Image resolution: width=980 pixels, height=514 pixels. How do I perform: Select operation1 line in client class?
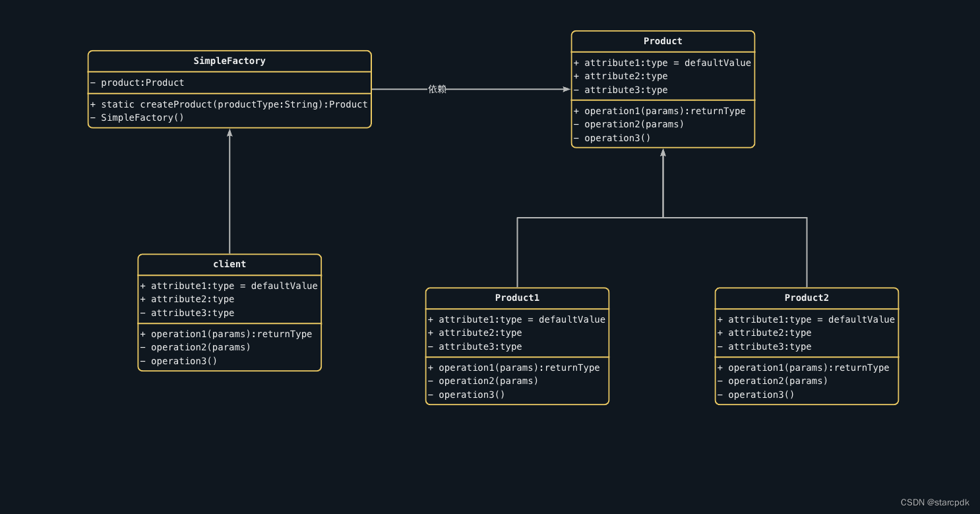click(x=226, y=334)
